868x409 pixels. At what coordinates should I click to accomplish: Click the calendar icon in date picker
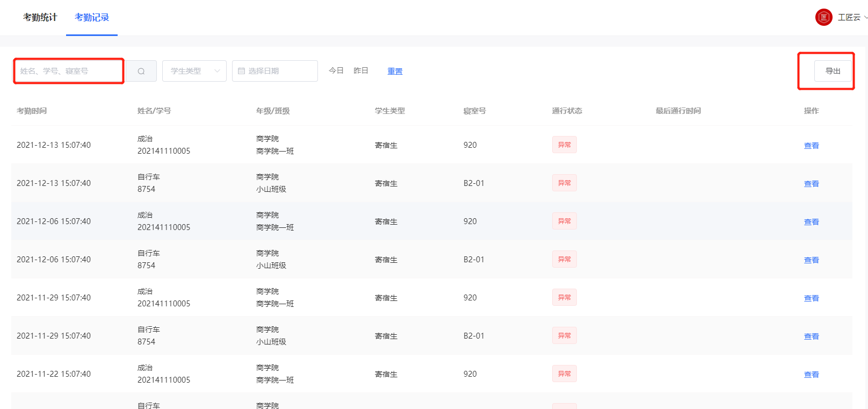pos(241,71)
